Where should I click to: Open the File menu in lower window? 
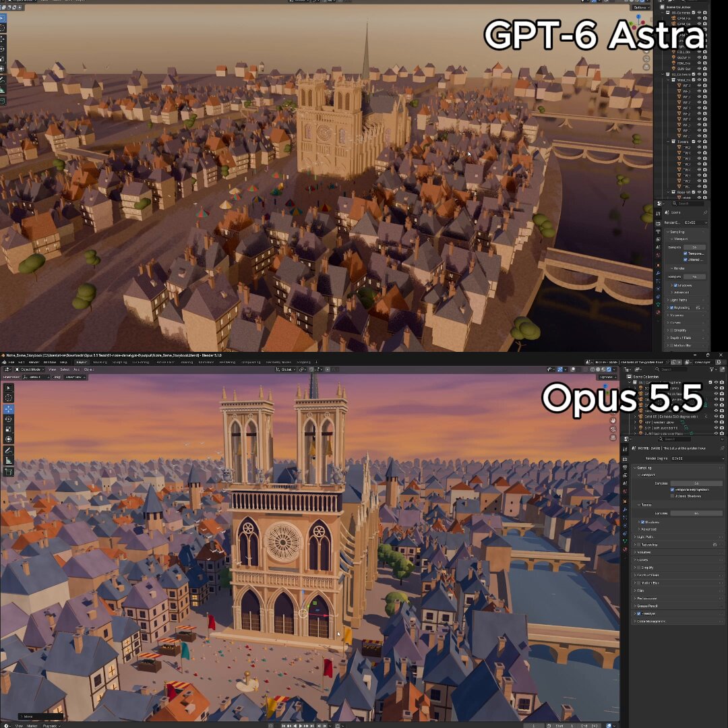tap(11, 362)
